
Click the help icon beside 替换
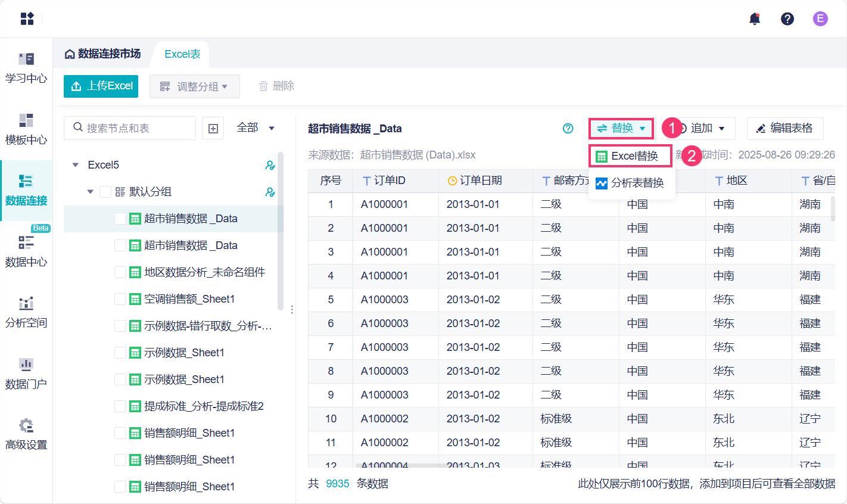[x=568, y=128]
